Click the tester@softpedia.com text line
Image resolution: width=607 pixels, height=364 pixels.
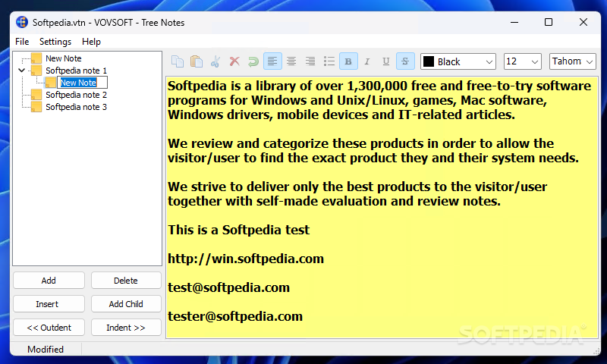pyautogui.click(x=235, y=316)
